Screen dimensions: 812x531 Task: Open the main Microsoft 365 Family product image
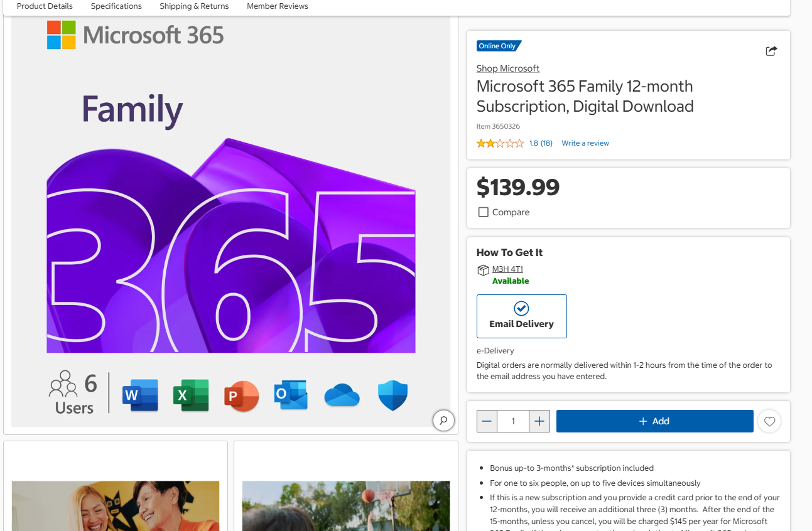tap(230, 221)
